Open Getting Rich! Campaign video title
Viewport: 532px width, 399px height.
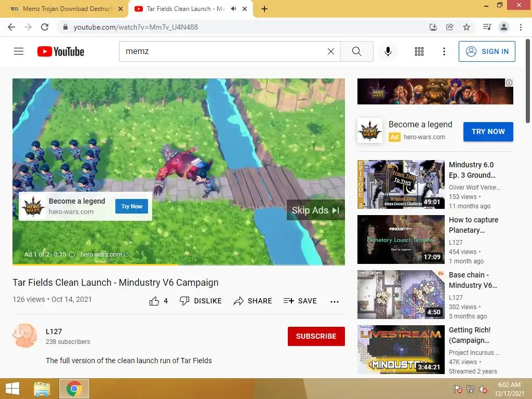470,335
